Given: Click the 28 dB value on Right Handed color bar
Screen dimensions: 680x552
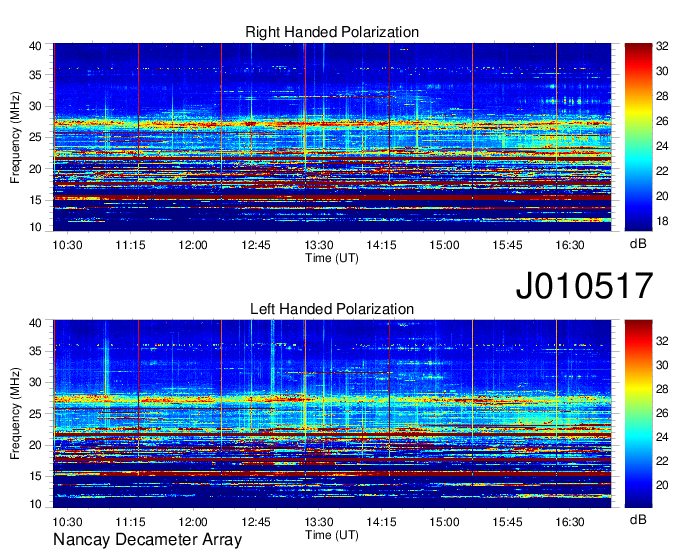Looking at the screenshot, I should point(662,96).
